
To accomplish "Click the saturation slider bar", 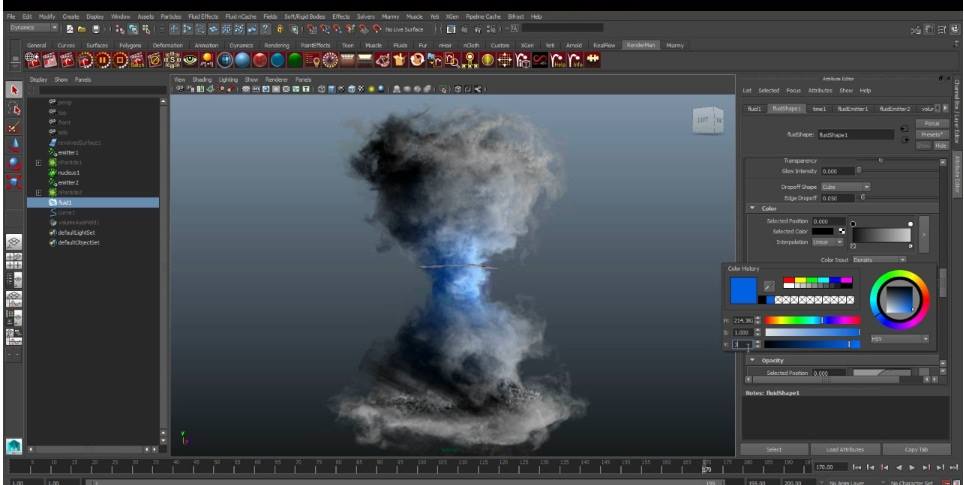I will pyautogui.click(x=812, y=332).
